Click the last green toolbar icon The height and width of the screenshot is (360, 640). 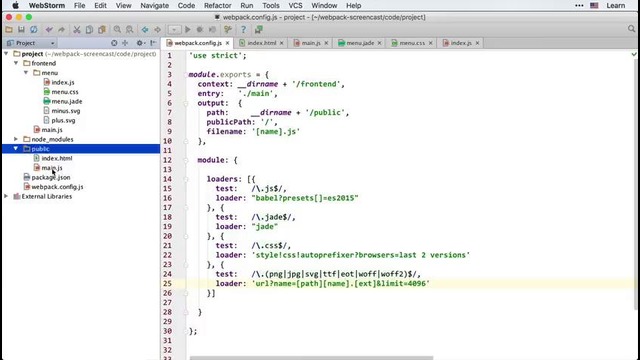(x=258, y=29)
